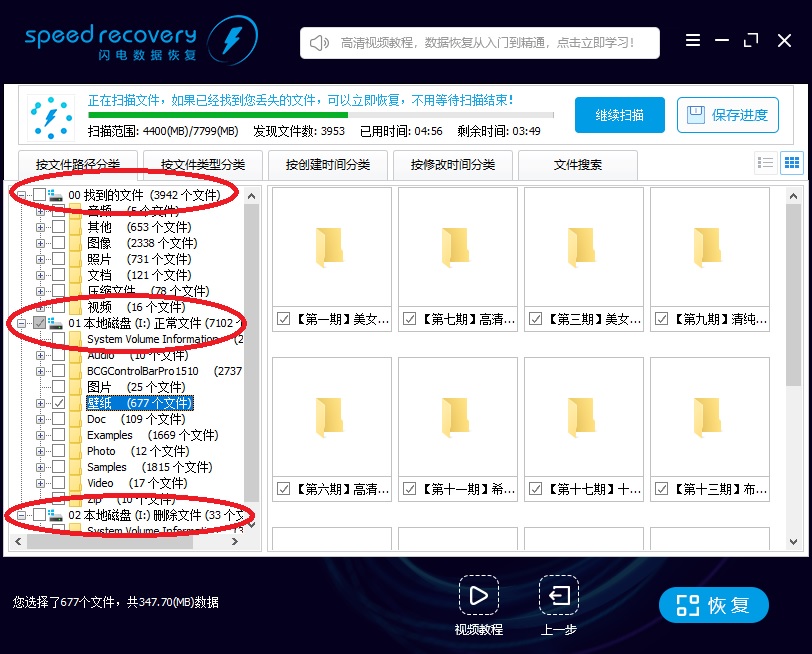
Task: Select the grid view display icon
Action: 793,162
